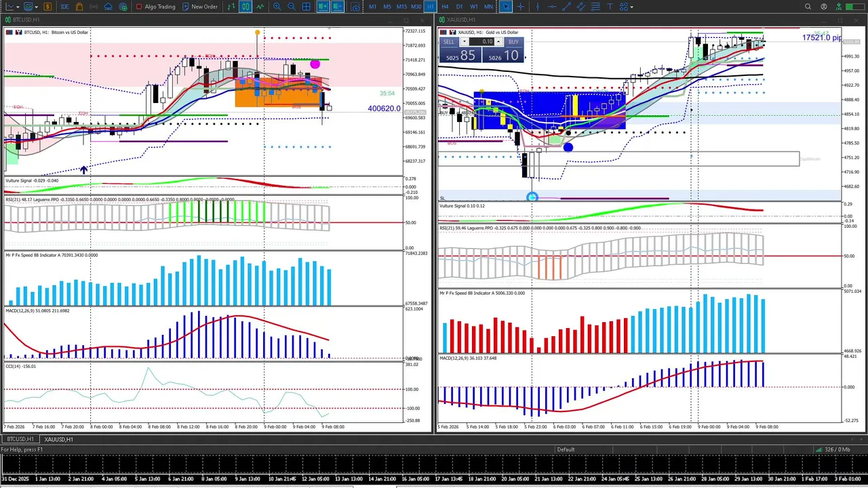Screen dimensions: 868x488
Task: Select the W1 timeframe
Action: (x=474, y=7)
